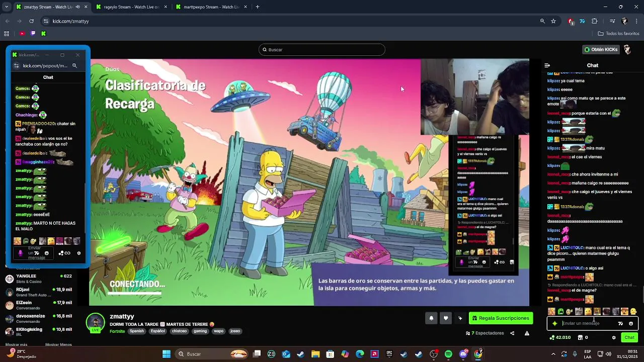
Task: Click zmattyy streamer avatar with LIVE badge
Action: 95,323
